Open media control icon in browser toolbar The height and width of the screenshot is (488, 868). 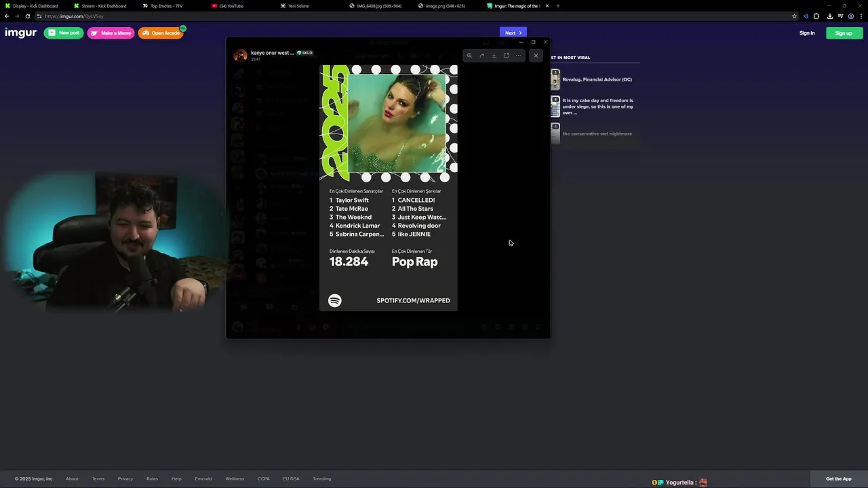[x=840, y=16]
